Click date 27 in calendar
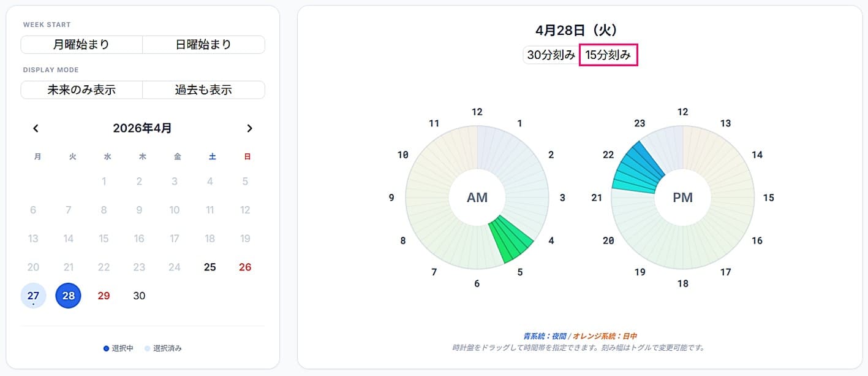The width and height of the screenshot is (868, 376). tap(33, 296)
